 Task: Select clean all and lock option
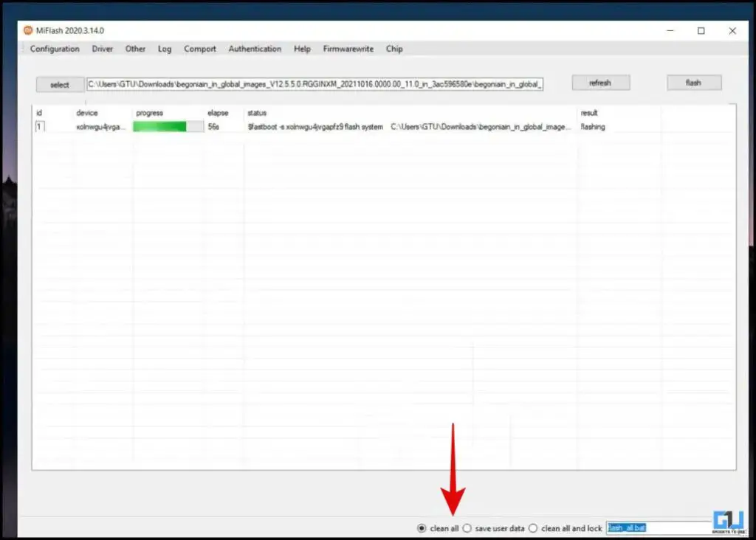tap(533, 528)
